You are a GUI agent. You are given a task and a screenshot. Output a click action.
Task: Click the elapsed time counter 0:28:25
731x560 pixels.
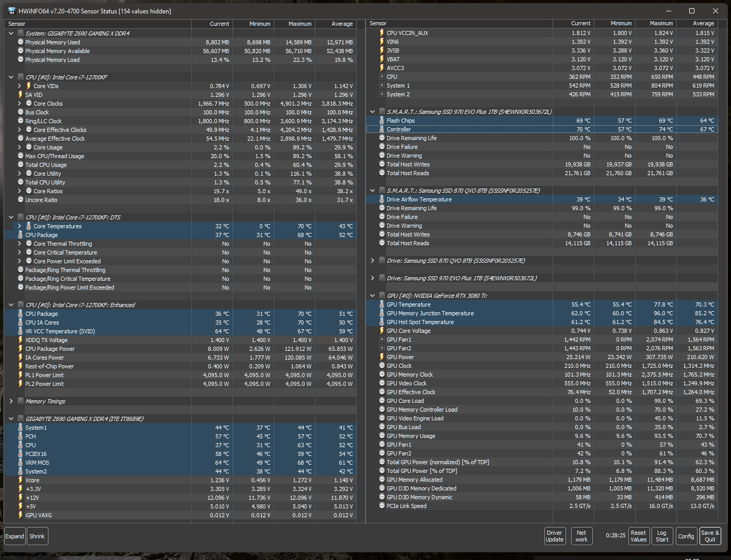pos(616,536)
